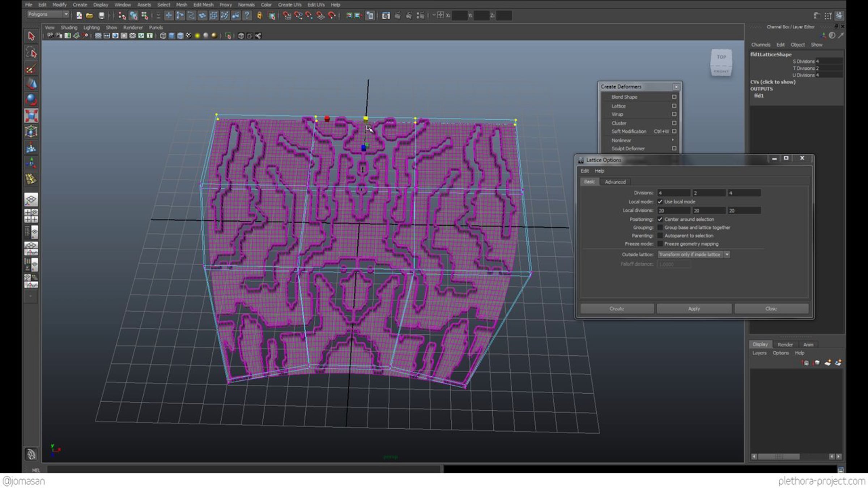Save the scene with disk icon
Screen dimensions: 868x488
[102, 15]
